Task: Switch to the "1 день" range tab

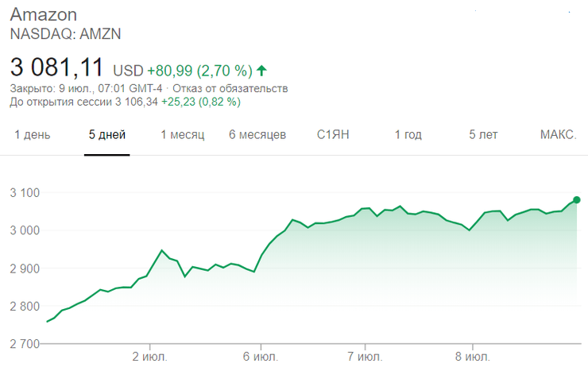Action: [33, 135]
